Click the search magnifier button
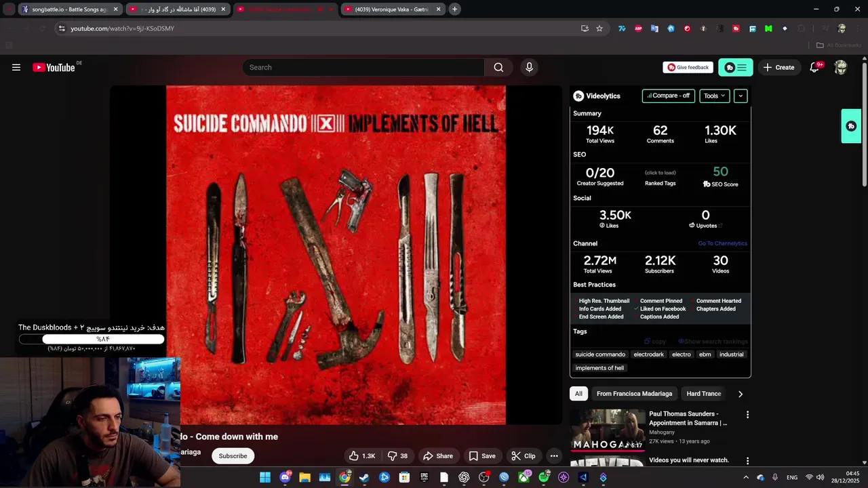This screenshot has width=868, height=488. [498, 67]
